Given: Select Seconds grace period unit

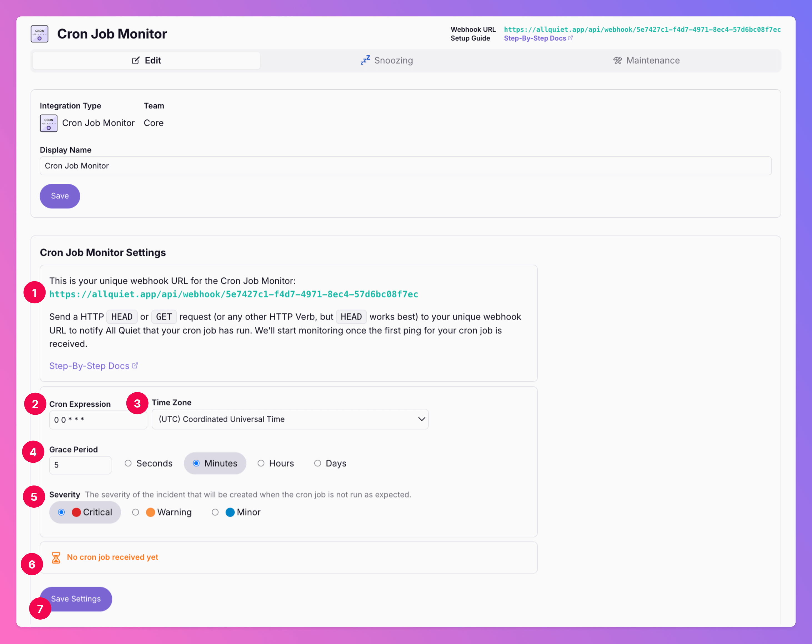Looking at the screenshot, I should click(128, 463).
